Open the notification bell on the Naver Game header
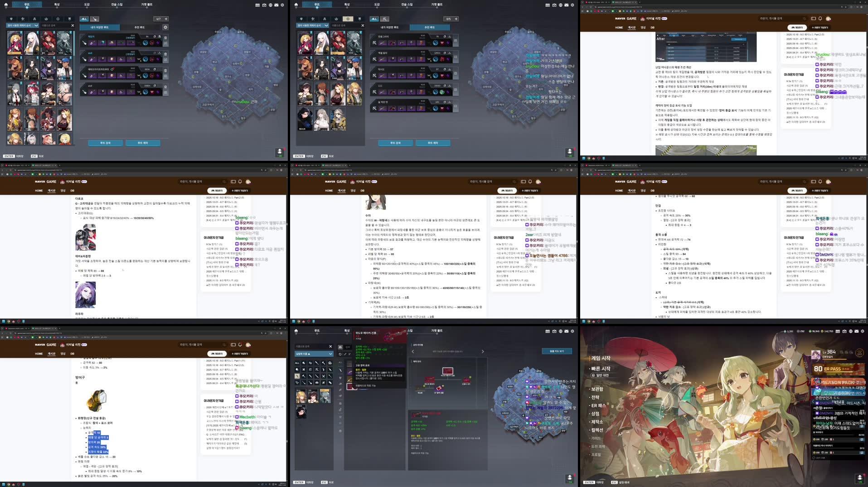The width and height of the screenshot is (868, 487). click(x=820, y=19)
